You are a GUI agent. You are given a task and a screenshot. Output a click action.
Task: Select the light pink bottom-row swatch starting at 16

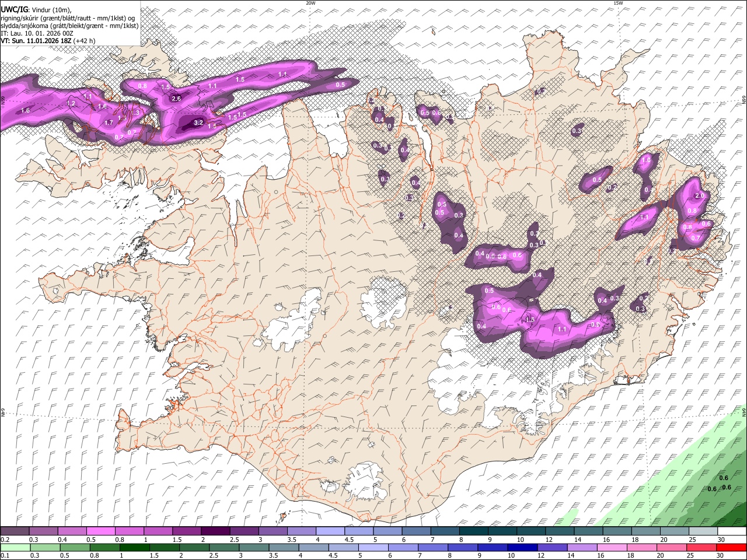pos(612,547)
